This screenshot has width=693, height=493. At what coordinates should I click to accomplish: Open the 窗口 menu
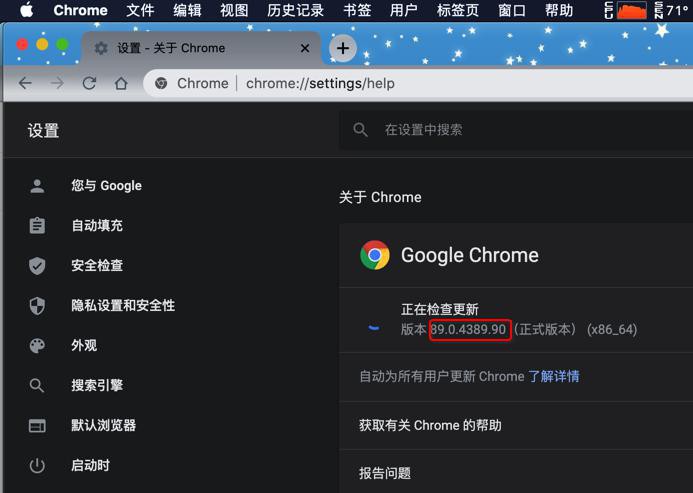tap(512, 10)
